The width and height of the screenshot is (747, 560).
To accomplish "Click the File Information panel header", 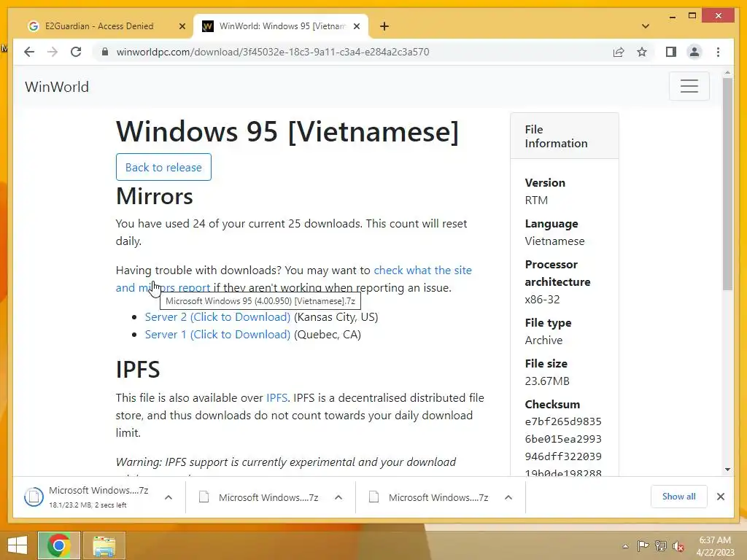I will [564, 136].
